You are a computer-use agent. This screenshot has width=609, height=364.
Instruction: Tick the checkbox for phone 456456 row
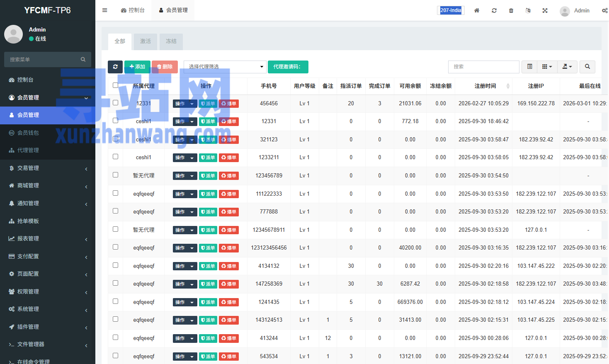coord(115,103)
